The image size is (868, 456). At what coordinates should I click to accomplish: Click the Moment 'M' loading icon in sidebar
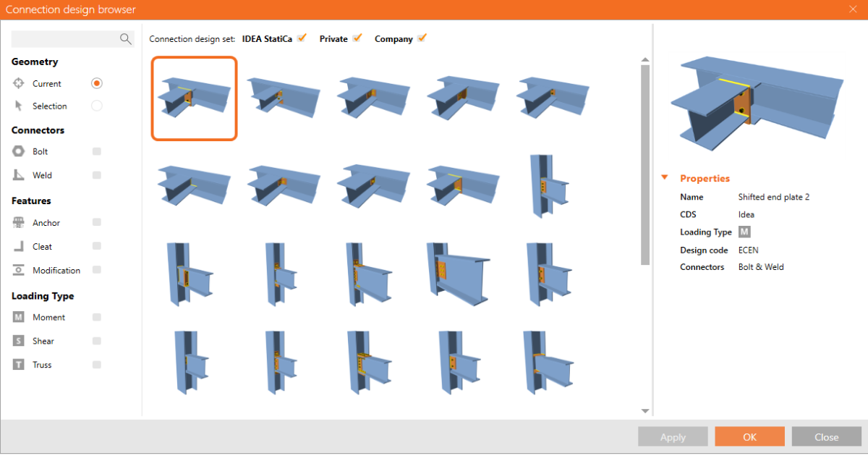click(19, 317)
